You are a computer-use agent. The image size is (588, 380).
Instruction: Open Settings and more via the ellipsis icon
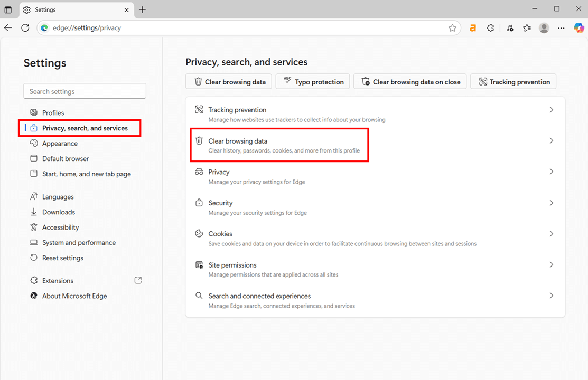pyautogui.click(x=561, y=27)
